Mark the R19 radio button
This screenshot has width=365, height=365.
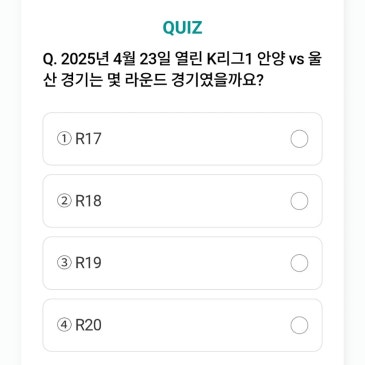coord(299,263)
